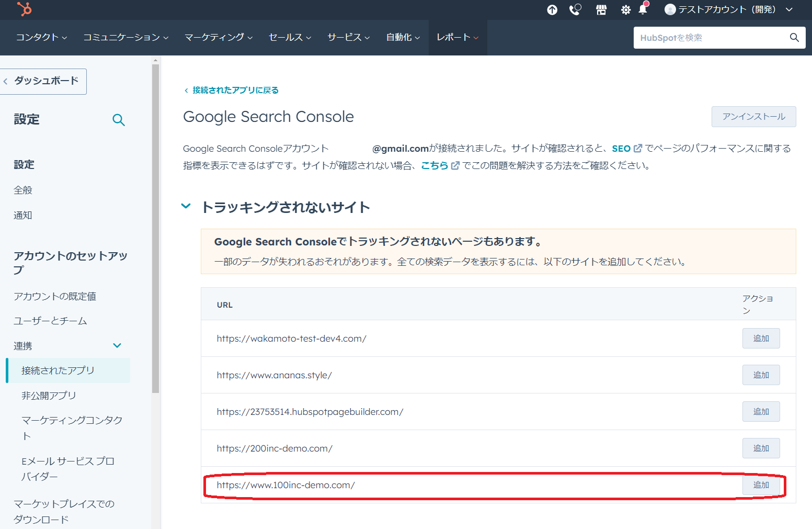Screen dimensions: 812x529
Task: Collapse the 連携 sidebar chevron
Action: [117, 346]
